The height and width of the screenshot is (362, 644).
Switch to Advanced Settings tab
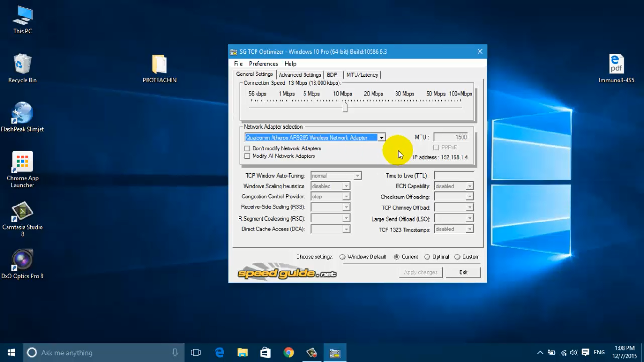(x=300, y=75)
